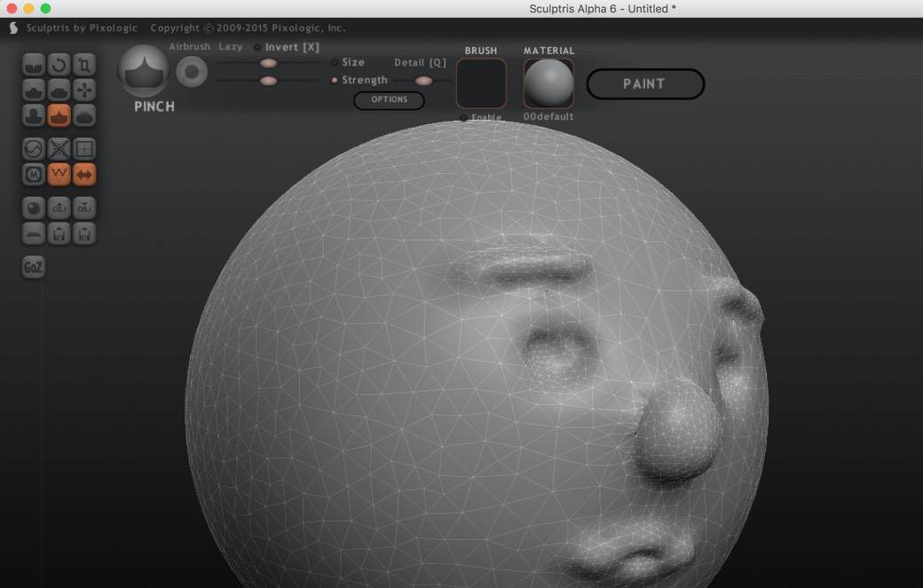
Task: Create a New Plane
Action: 34,233
